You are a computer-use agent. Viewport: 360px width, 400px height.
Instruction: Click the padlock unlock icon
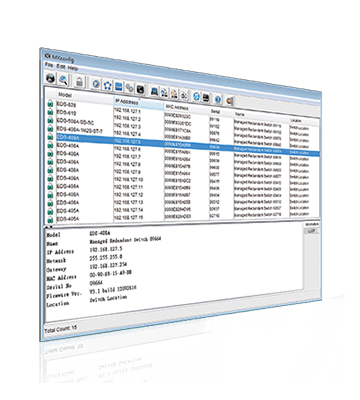[79, 81]
